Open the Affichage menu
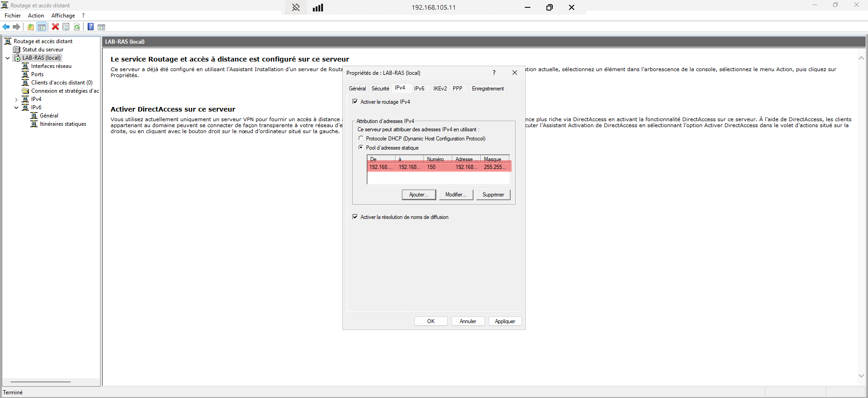Image resolution: width=868 pixels, height=398 pixels. (63, 16)
